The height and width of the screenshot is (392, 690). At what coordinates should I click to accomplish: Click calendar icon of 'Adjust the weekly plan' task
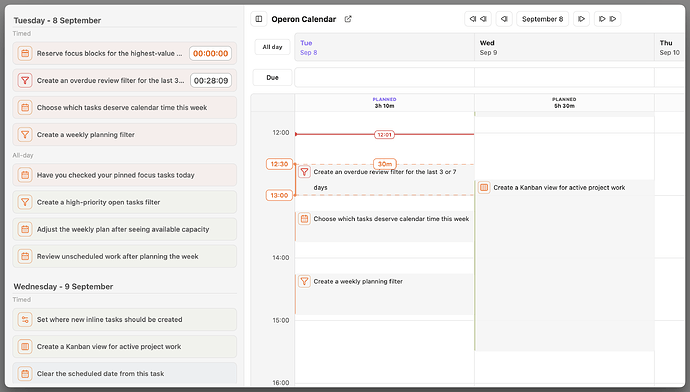(x=25, y=229)
